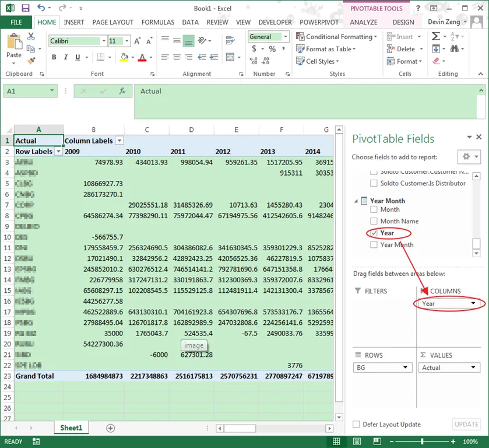This screenshot has height=448, width=489.
Task: Open the FILE tab
Action: (16, 22)
